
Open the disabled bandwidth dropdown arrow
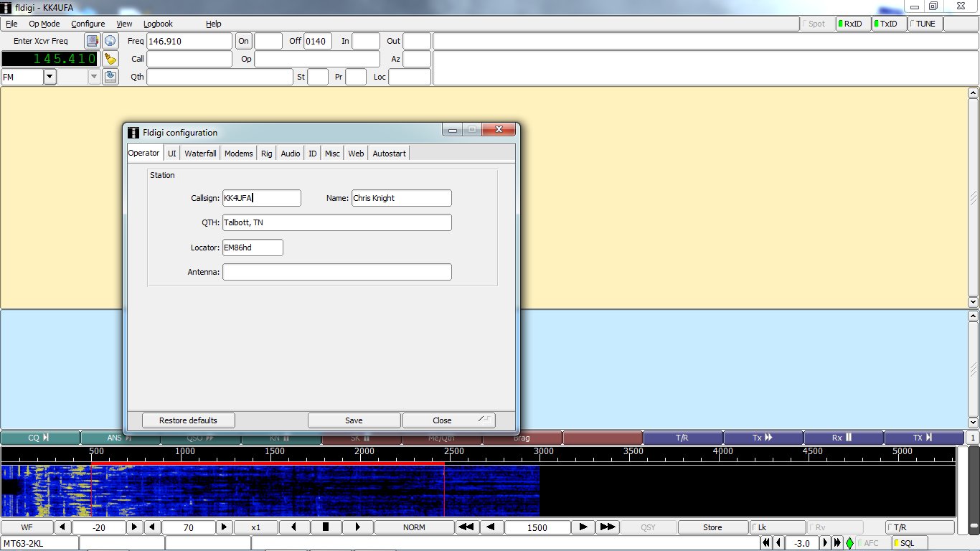click(x=94, y=77)
